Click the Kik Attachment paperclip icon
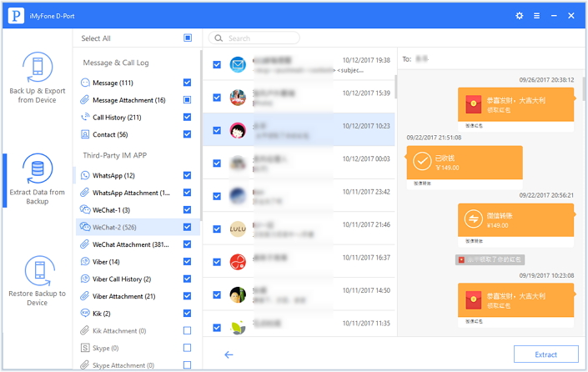This screenshot has width=588, height=372. coord(85,330)
